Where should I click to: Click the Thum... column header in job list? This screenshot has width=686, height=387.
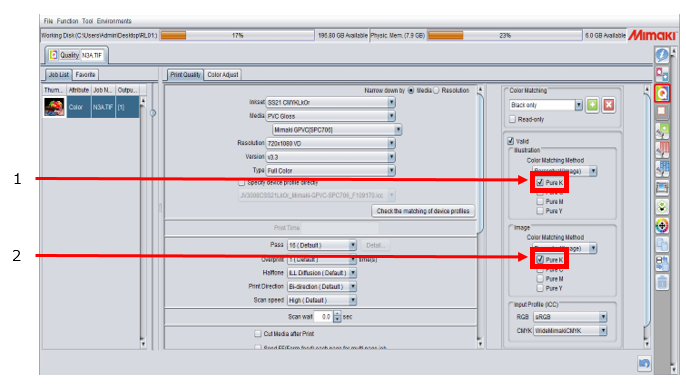54,90
